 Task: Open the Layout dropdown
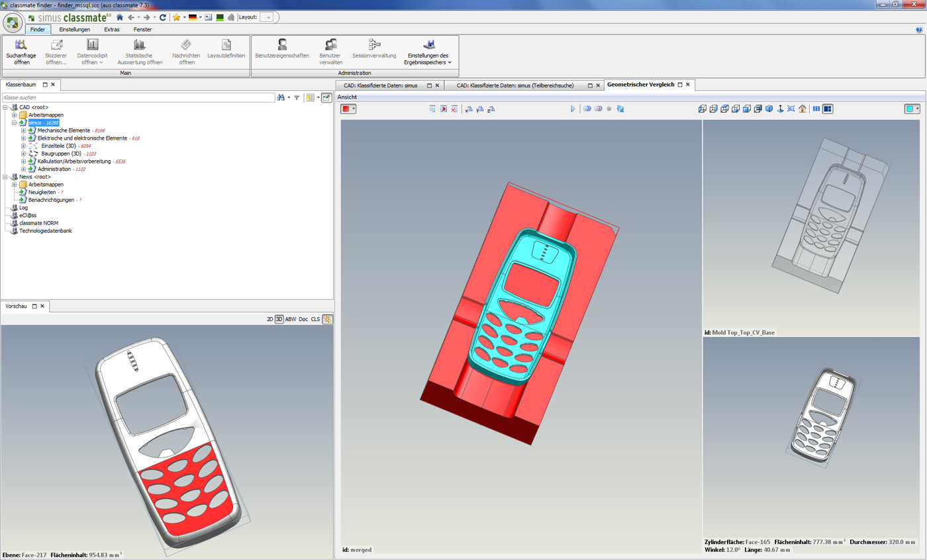266,17
